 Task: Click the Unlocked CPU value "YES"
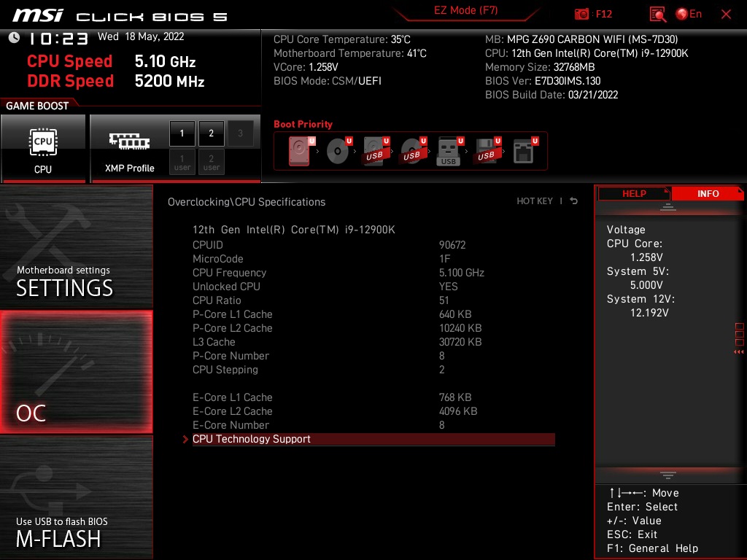(x=449, y=286)
